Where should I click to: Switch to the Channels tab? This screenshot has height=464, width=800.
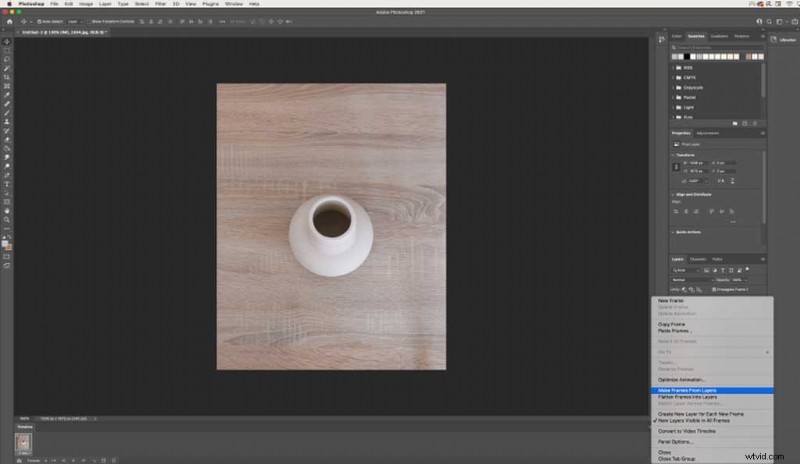(697, 259)
